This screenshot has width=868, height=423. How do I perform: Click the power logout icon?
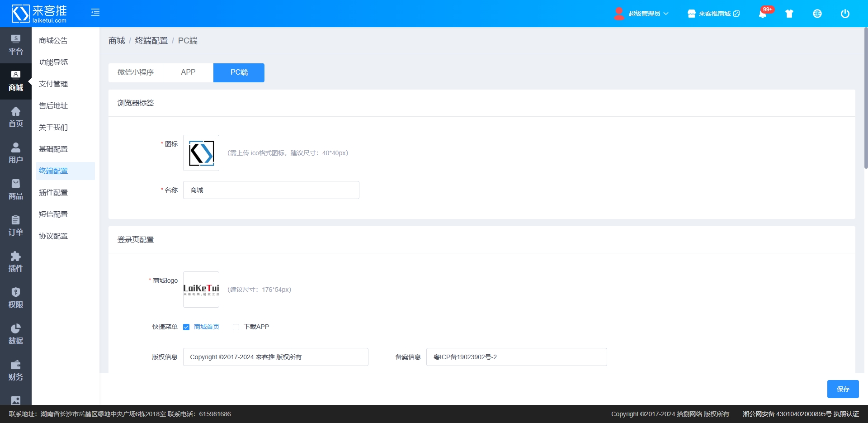pos(845,14)
